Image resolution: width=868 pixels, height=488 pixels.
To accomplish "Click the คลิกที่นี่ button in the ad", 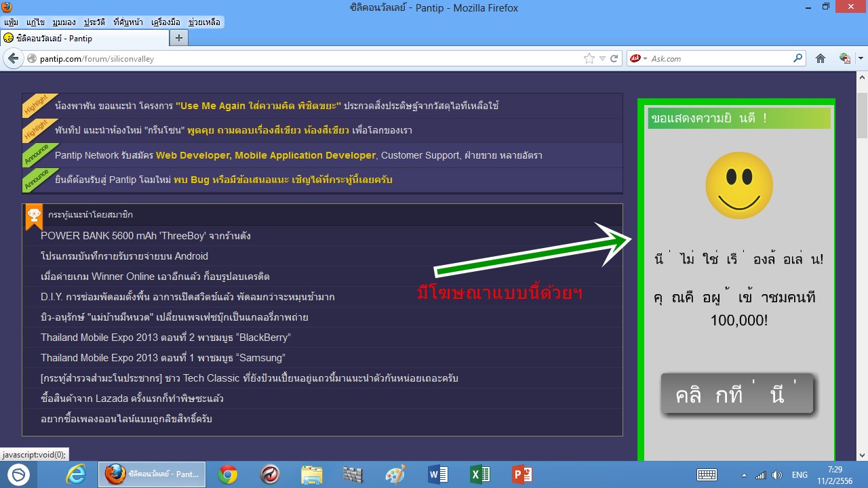I will coord(736,394).
